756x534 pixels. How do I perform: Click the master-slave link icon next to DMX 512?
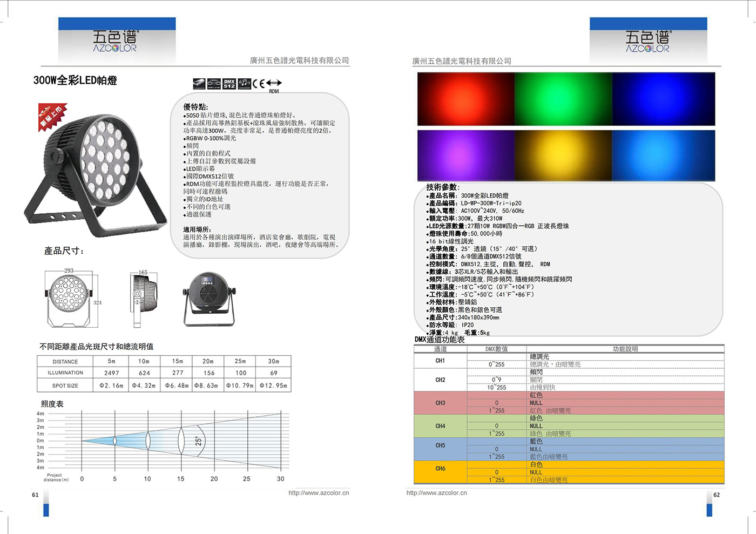click(x=214, y=84)
